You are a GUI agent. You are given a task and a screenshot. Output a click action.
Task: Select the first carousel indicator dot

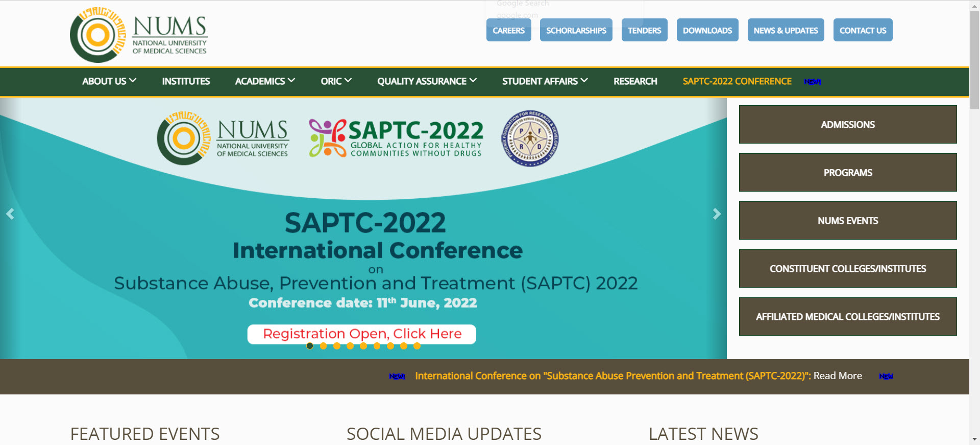(310, 346)
